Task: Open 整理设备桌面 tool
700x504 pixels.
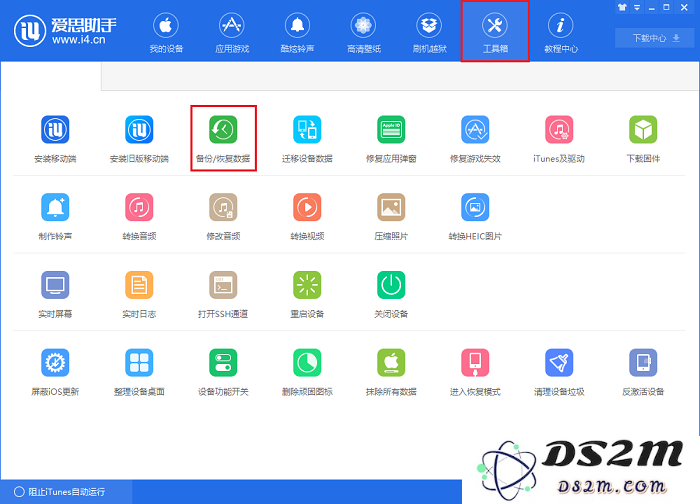Action: pos(139,372)
